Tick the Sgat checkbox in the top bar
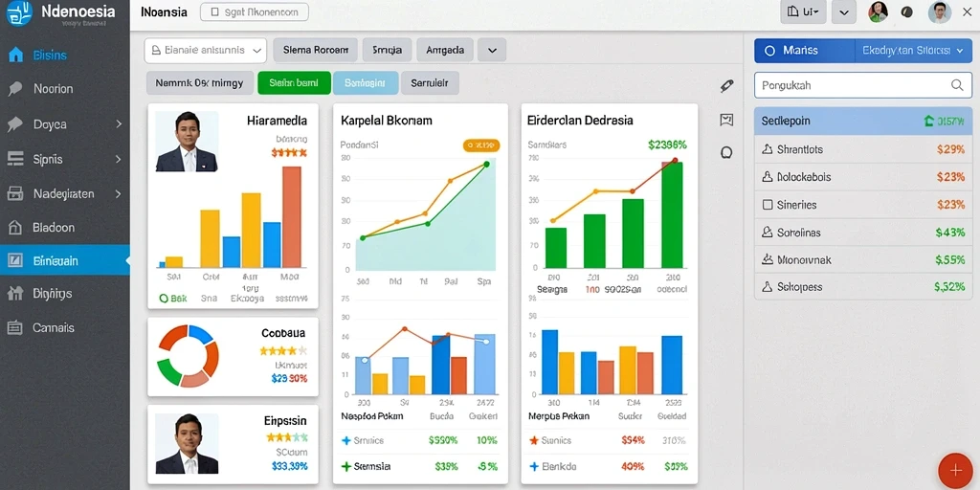Screen dimensions: 980x490 [215, 11]
